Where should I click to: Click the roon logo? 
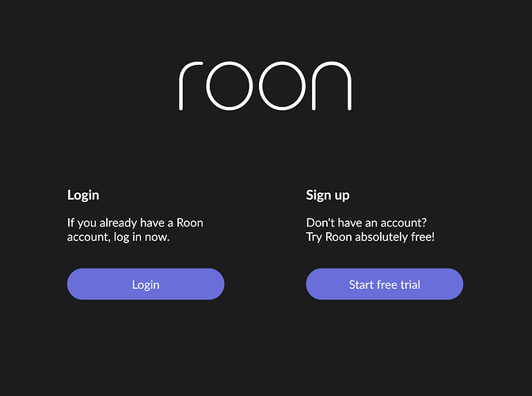point(265,86)
